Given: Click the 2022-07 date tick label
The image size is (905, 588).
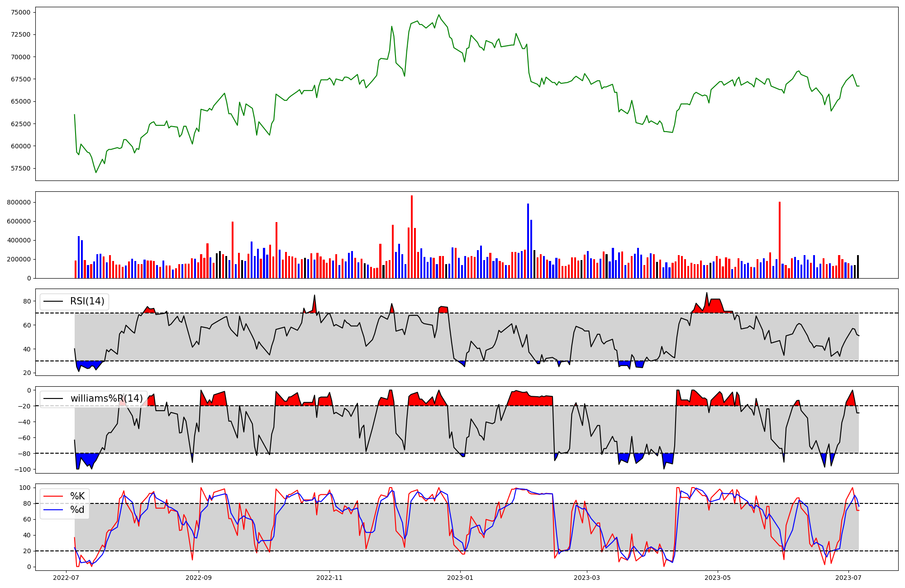Looking at the screenshot, I should (67, 578).
